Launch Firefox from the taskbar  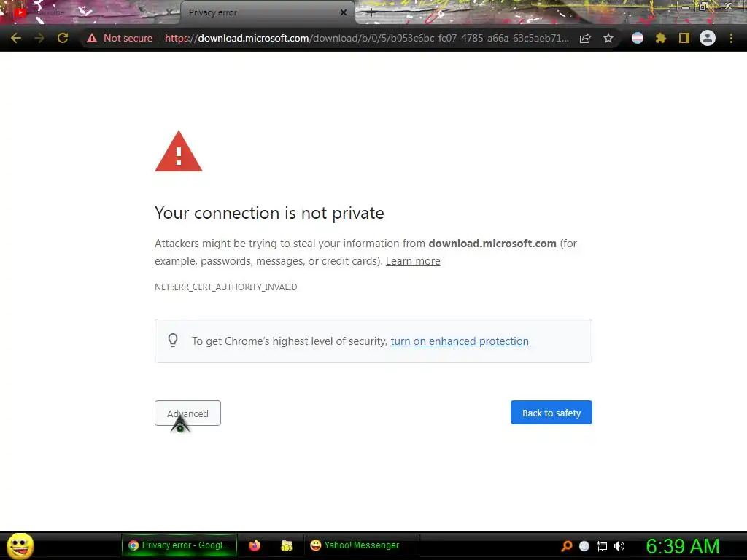pyautogui.click(x=255, y=545)
